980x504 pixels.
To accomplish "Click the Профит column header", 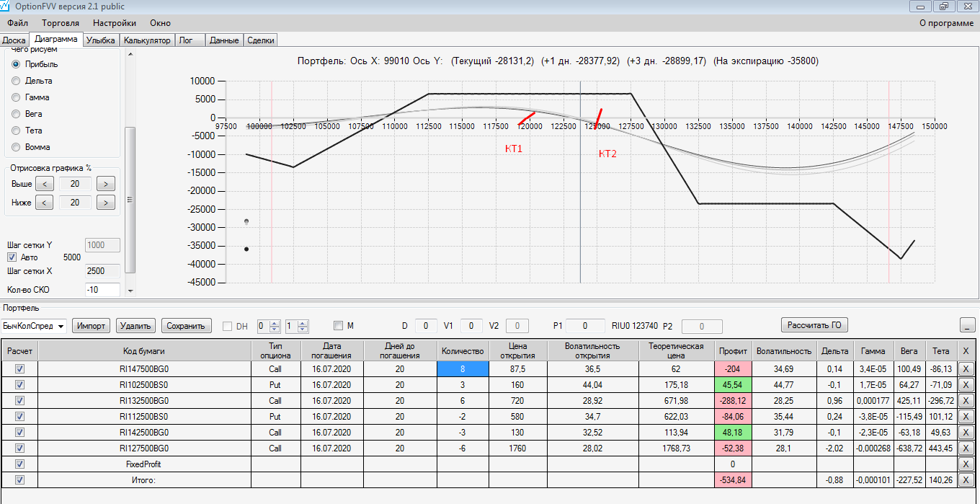I will tap(731, 350).
